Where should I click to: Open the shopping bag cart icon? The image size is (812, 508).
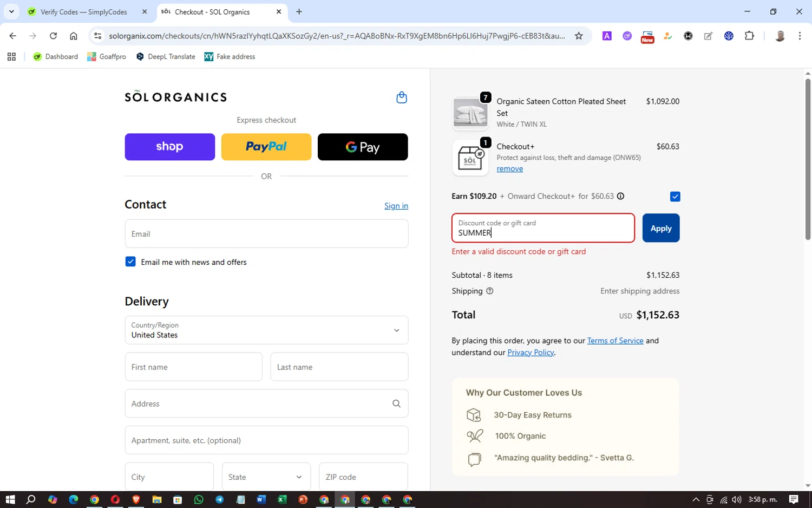click(x=402, y=97)
